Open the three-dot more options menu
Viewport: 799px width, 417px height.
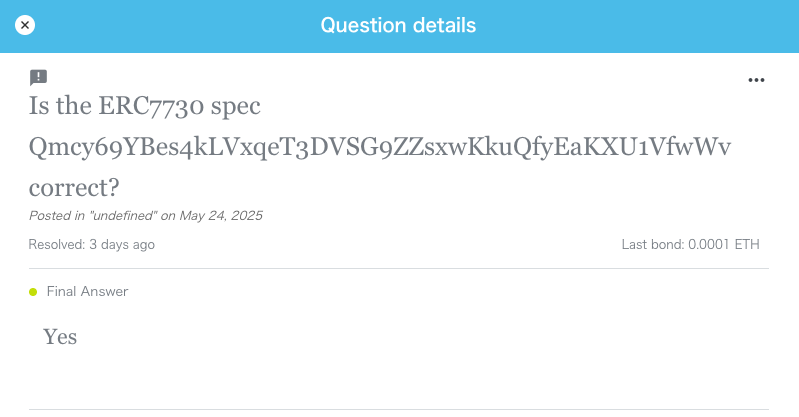(756, 80)
